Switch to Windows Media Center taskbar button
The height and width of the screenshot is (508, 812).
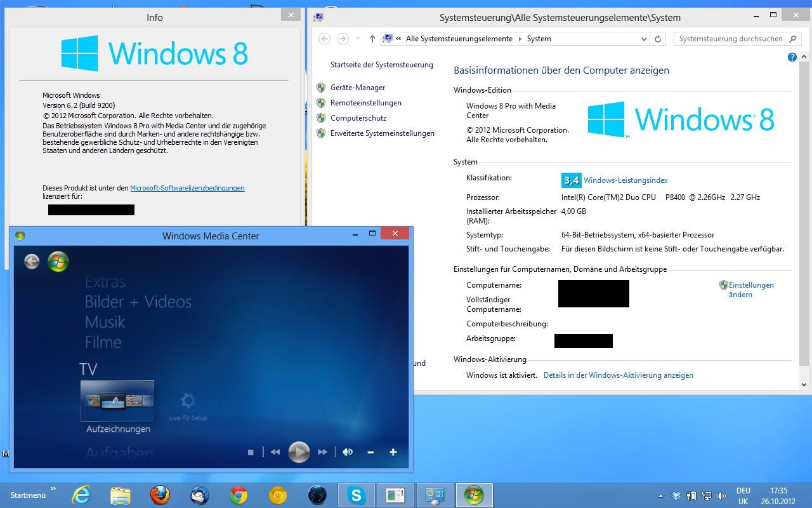[474, 495]
